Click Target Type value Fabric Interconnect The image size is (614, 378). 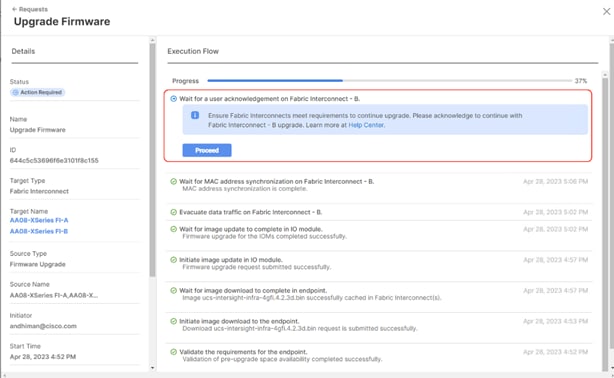tap(39, 191)
